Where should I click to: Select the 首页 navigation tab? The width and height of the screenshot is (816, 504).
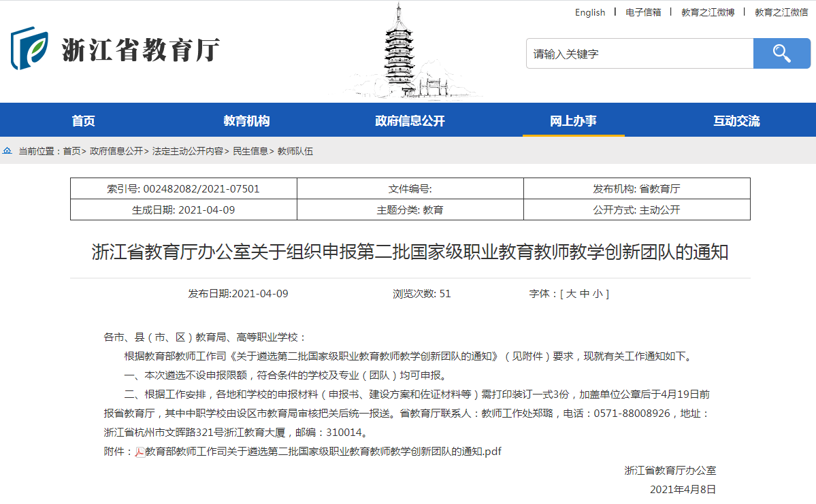click(x=82, y=120)
